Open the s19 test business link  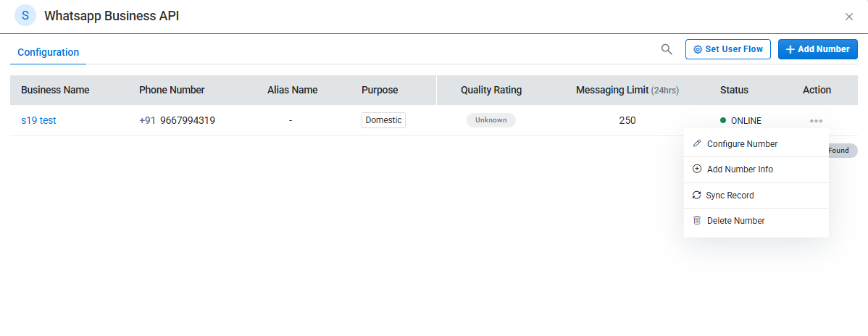pyautogui.click(x=38, y=121)
